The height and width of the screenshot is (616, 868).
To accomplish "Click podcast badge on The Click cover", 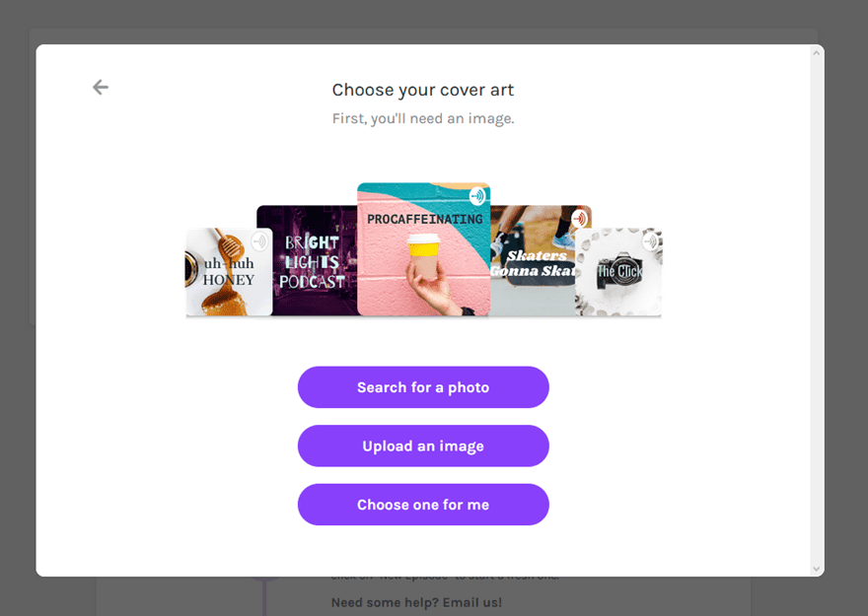I will [x=650, y=241].
